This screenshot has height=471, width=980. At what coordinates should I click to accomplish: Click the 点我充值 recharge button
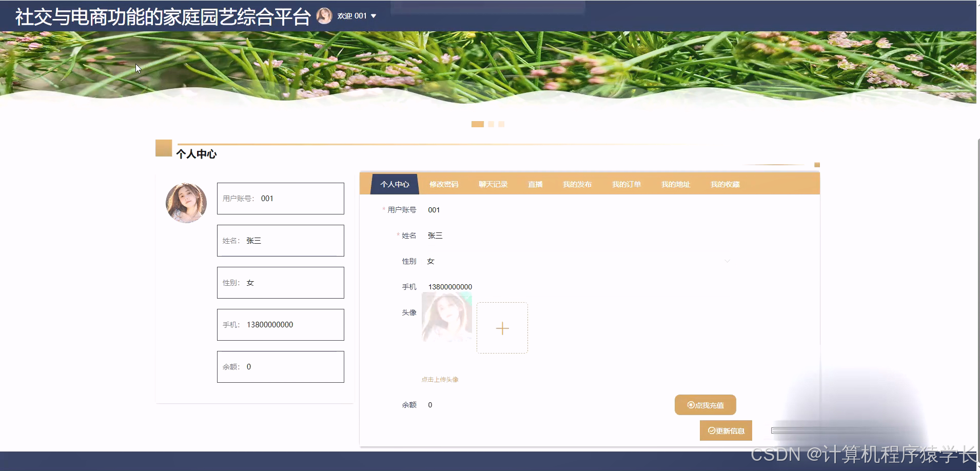pos(705,405)
